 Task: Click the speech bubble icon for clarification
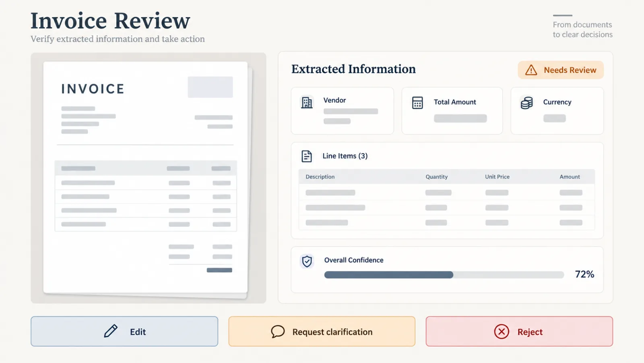coord(278,332)
